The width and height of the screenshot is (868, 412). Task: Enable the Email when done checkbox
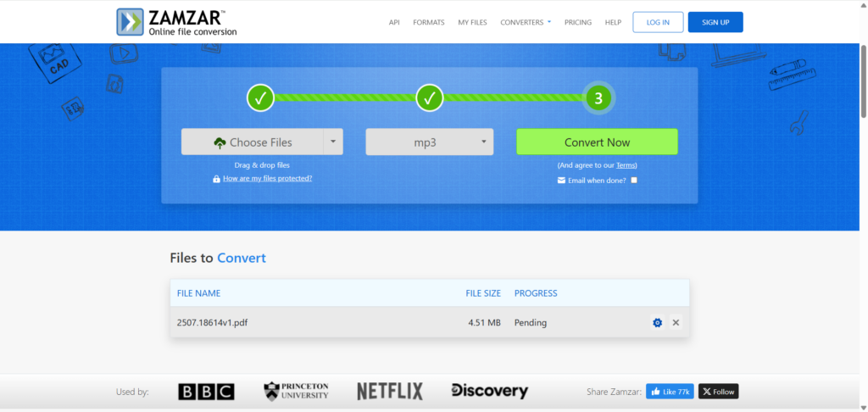click(x=634, y=180)
